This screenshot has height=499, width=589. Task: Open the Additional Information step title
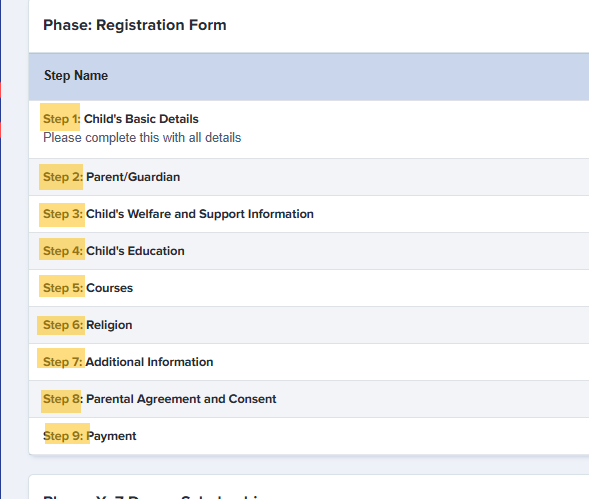click(149, 362)
